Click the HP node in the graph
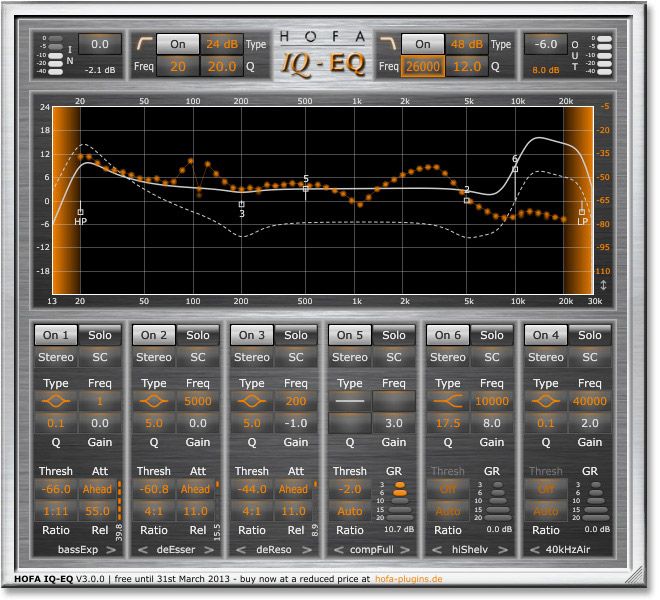The image size is (660, 600). [80, 212]
